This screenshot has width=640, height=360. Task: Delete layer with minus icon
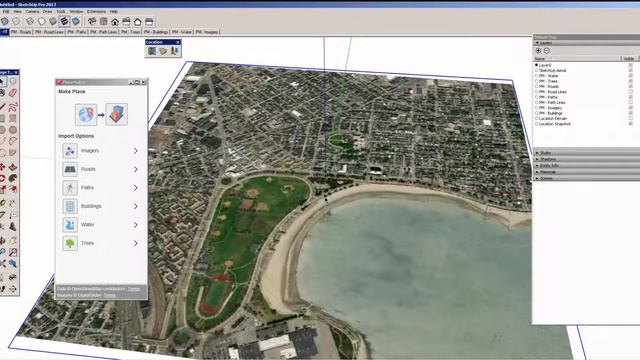point(547,51)
